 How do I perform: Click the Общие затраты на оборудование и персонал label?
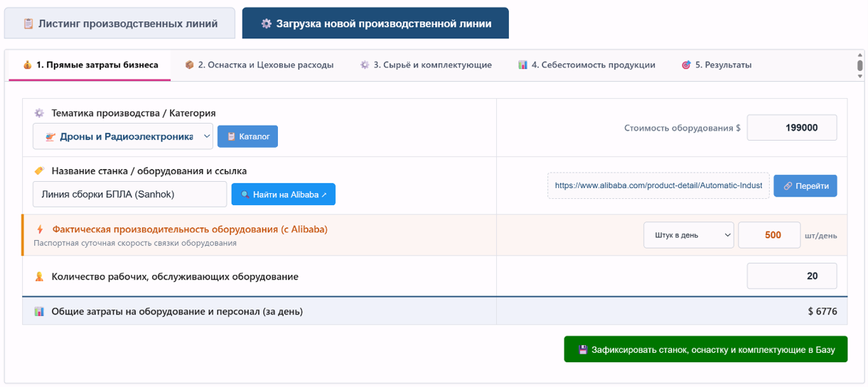(x=177, y=311)
